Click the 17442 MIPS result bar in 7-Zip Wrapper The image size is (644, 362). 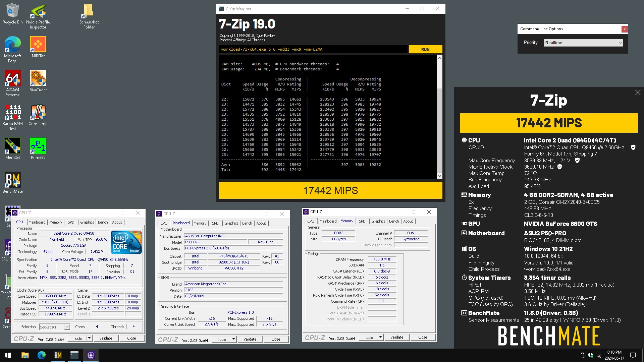point(330,190)
